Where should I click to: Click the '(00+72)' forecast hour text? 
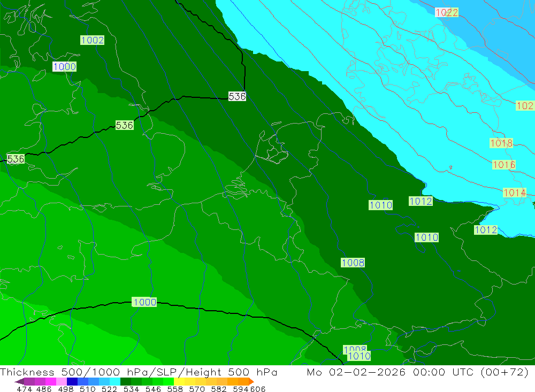coord(505,372)
